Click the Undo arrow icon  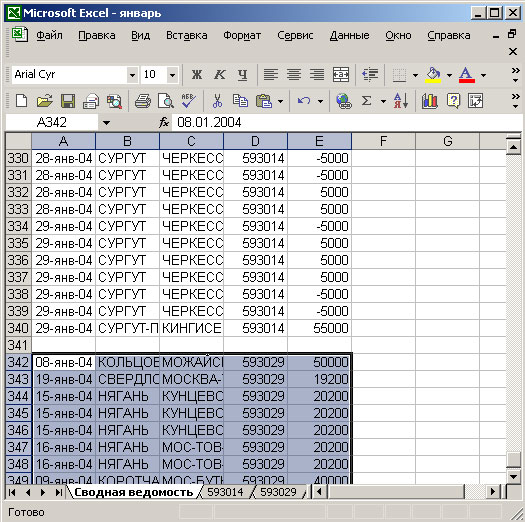click(304, 101)
